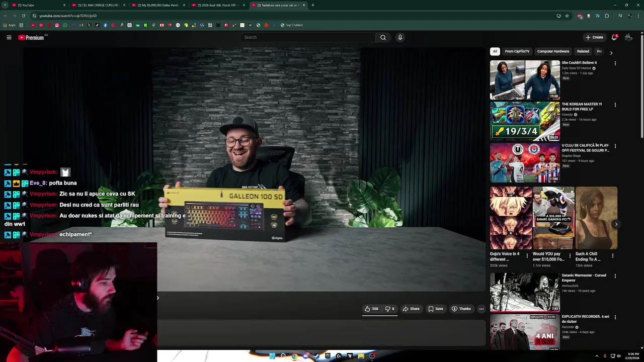Image resolution: width=644 pixels, height=362 pixels.
Task: Select 'Computer Hardware' filter chip
Action: point(553,51)
